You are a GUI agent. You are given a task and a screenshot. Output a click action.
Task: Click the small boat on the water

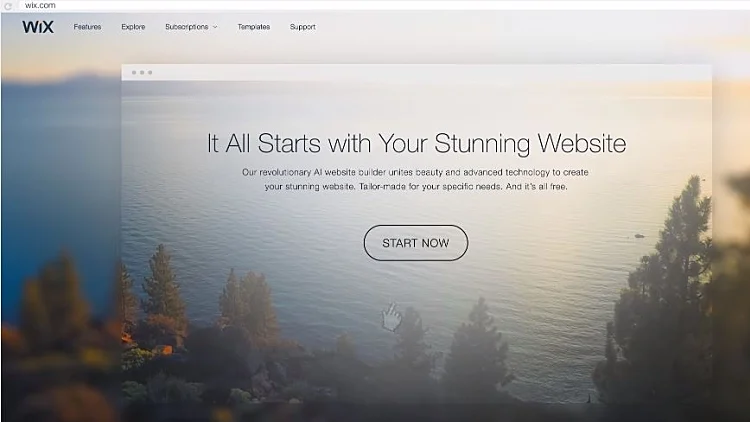pyautogui.click(x=639, y=236)
